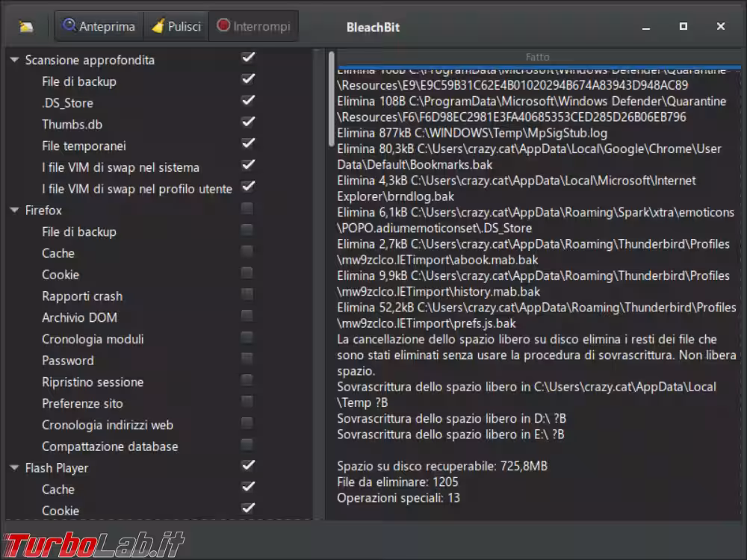Close the BleachBit window
Screen dimensions: 747x560
coord(720,26)
